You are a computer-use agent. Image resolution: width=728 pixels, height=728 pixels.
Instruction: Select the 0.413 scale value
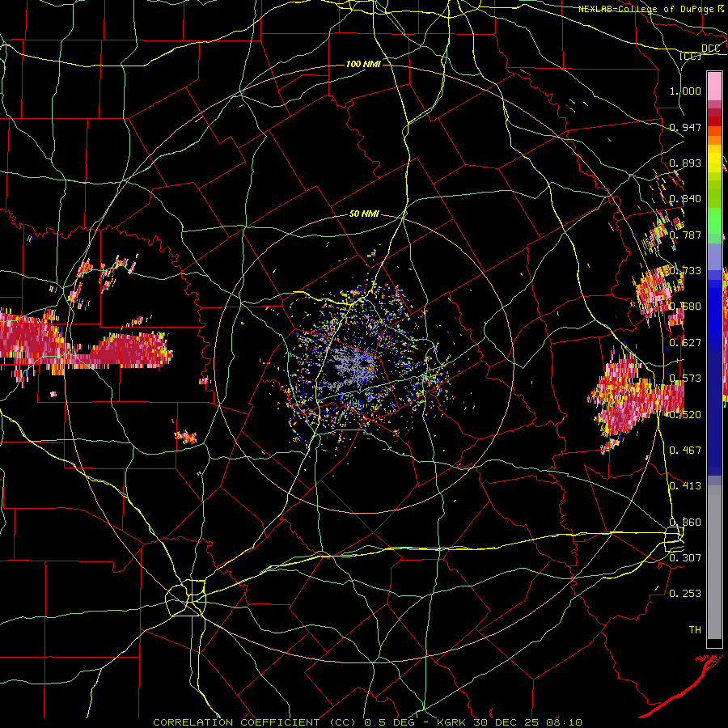point(685,486)
